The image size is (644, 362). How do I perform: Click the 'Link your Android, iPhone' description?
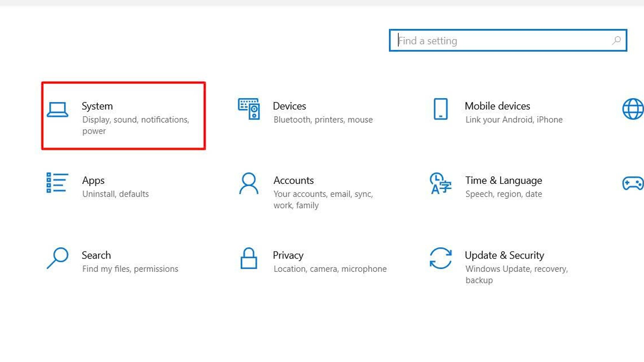click(514, 120)
